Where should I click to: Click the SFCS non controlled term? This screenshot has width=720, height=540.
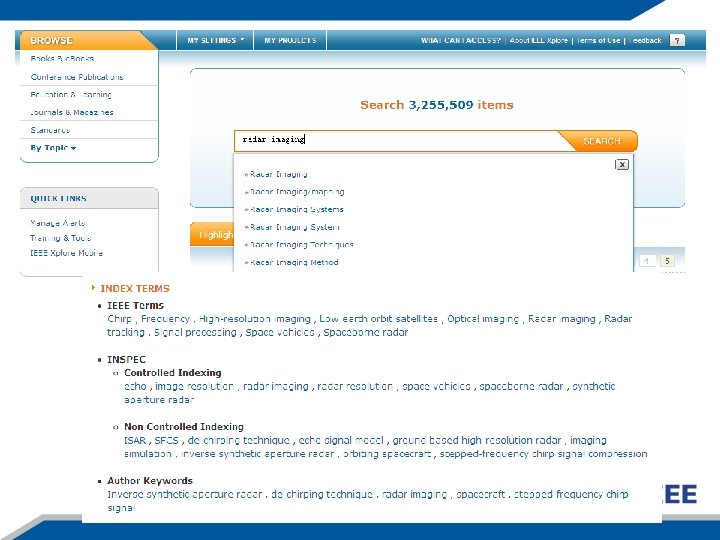(166, 440)
